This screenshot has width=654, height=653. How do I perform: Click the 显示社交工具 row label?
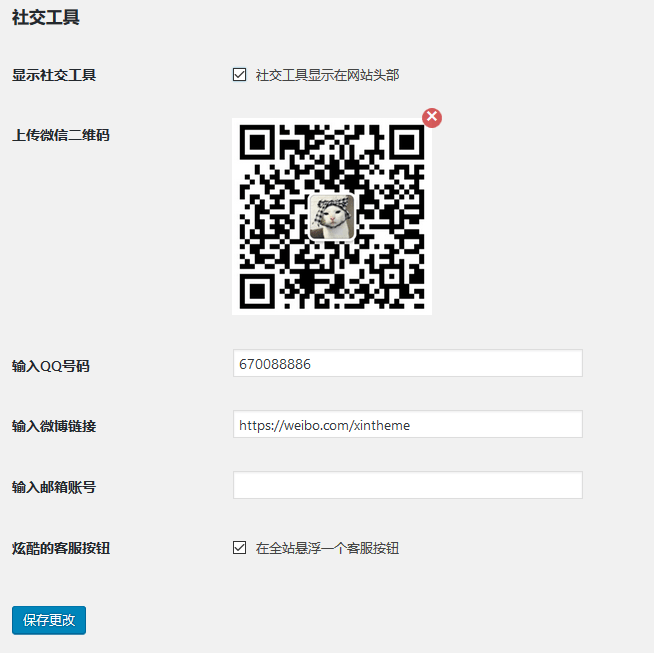54,75
